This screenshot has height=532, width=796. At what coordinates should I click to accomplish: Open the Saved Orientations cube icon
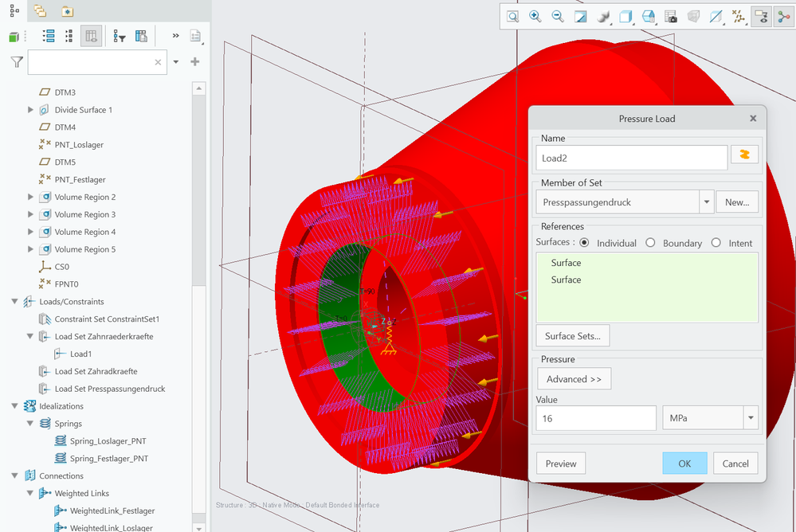625,17
